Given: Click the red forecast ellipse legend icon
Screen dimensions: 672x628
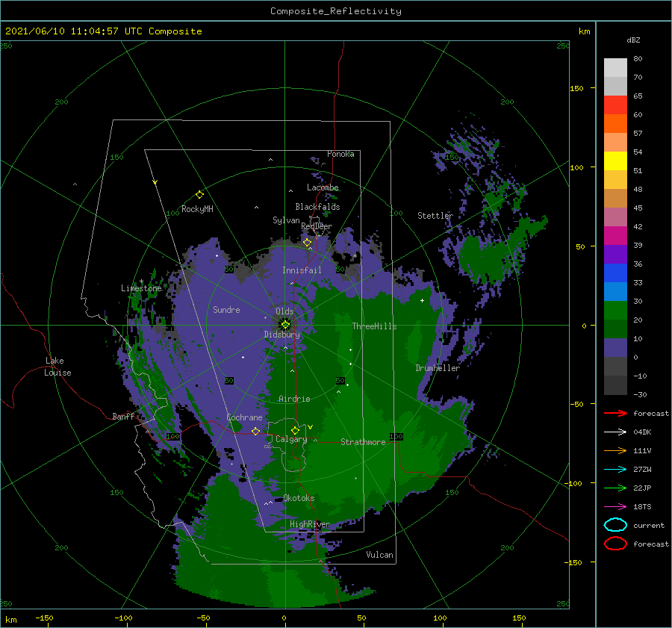Looking at the screenshot, I should (615, 544).
